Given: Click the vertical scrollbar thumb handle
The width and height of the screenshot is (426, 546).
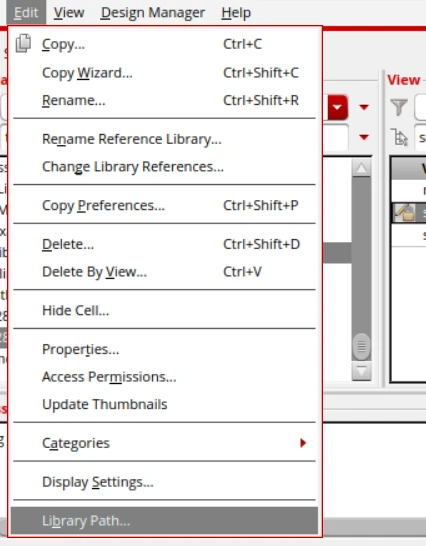Looking at the screenshot, I should tap(361, 346).
